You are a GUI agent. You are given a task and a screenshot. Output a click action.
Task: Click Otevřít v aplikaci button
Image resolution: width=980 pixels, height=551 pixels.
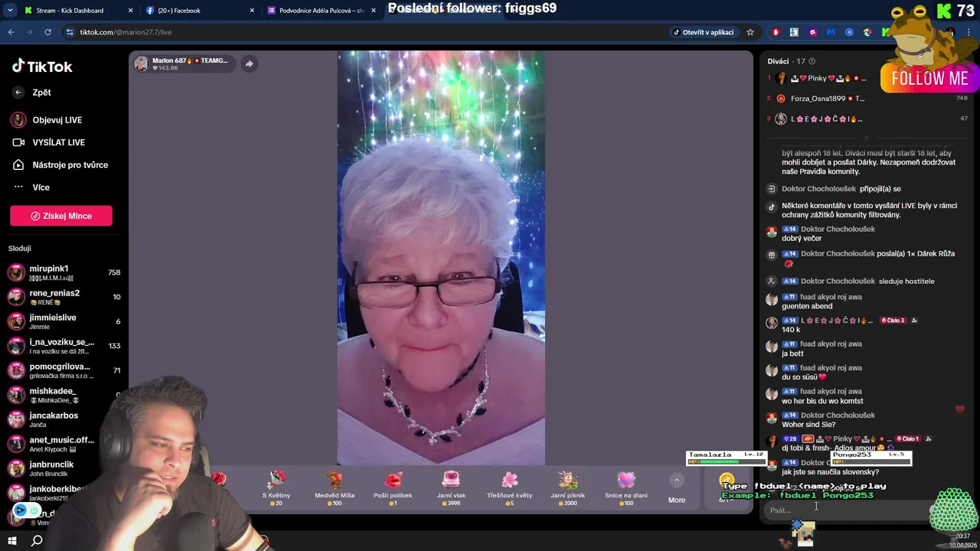coord(703,32)
